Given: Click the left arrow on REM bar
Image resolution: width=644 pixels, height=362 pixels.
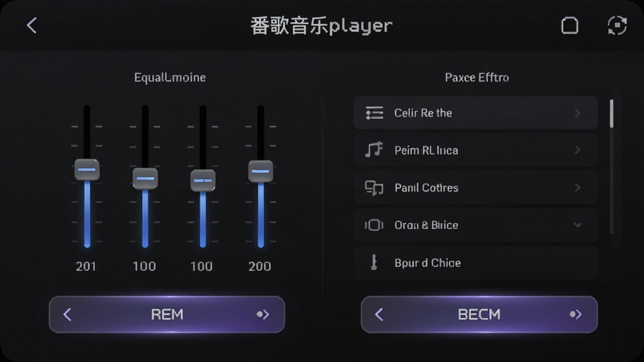Looking at the screenshot, I should click(x=67, y=315).
